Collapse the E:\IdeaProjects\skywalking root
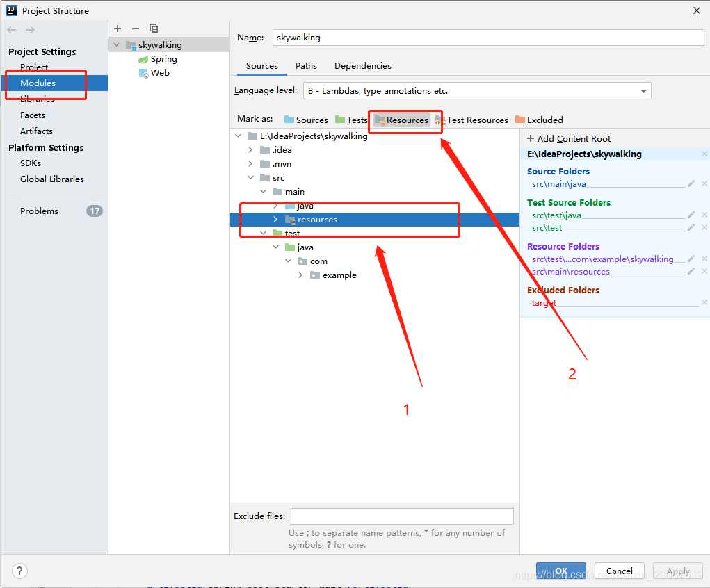Screen dimensions: 710x588 tap(239, 136)
